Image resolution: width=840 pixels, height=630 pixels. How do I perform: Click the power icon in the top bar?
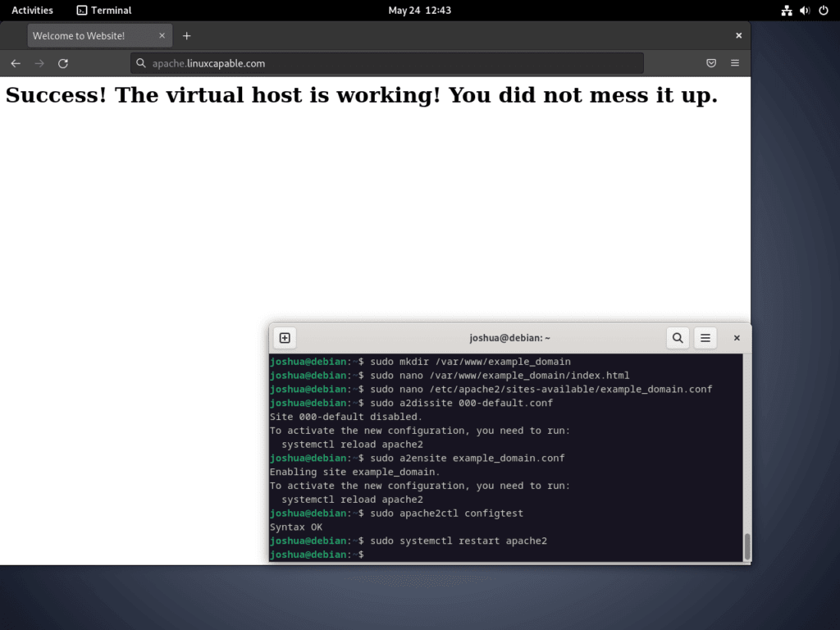click(x=823, y=10)
